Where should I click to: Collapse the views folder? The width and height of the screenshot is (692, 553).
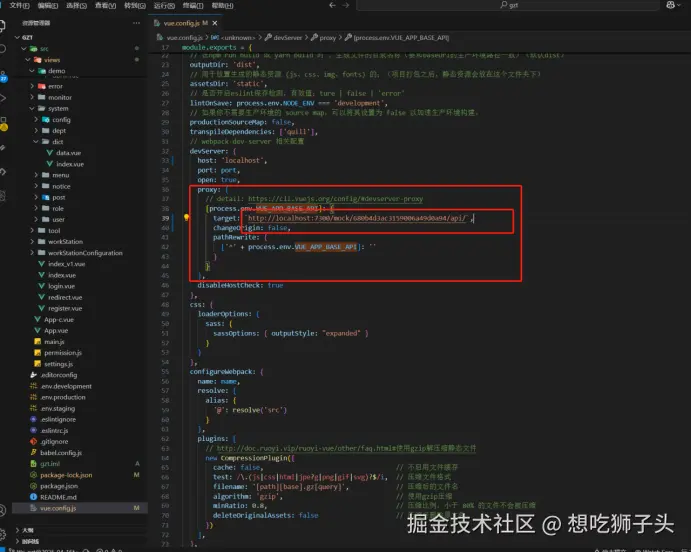28,60
